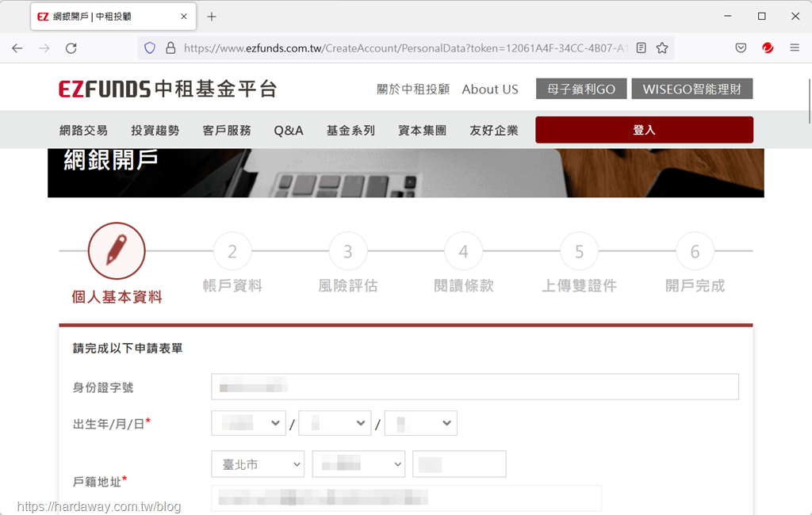Viewport: 812px width, 515px height.
Task: Maximize the browser window
Action: [x=762, y=17]
